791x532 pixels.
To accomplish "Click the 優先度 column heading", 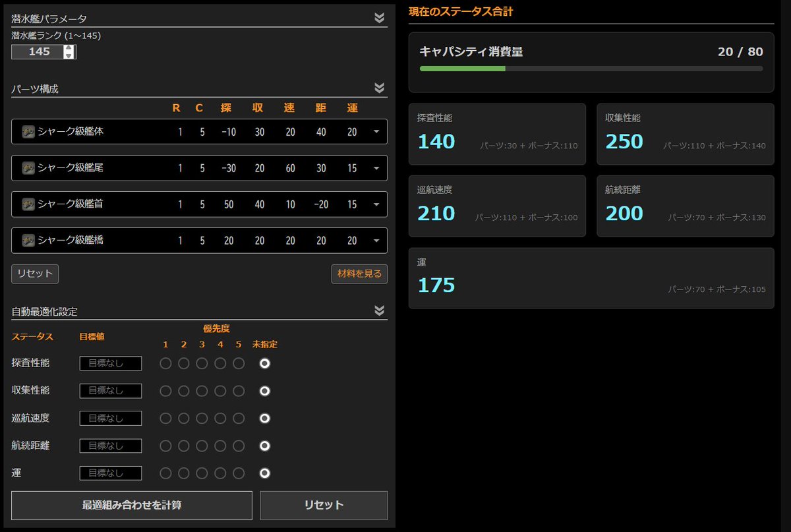I will (216, 328).
